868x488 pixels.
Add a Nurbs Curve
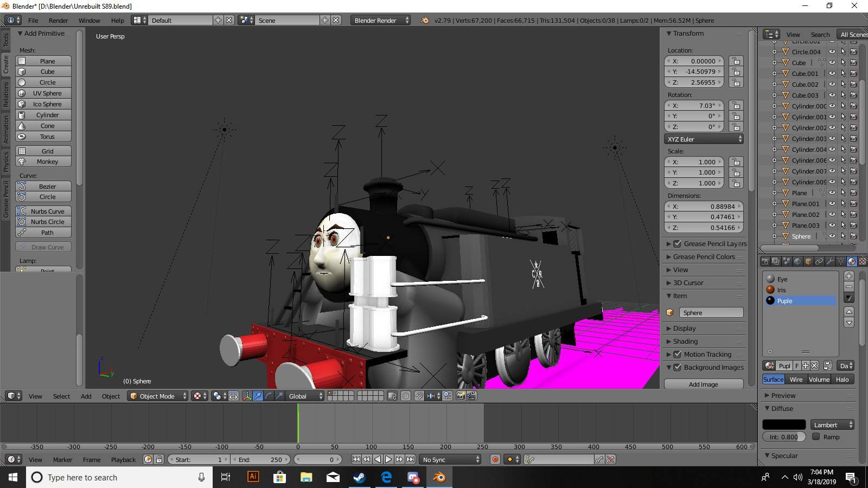[x=43, y=211]
